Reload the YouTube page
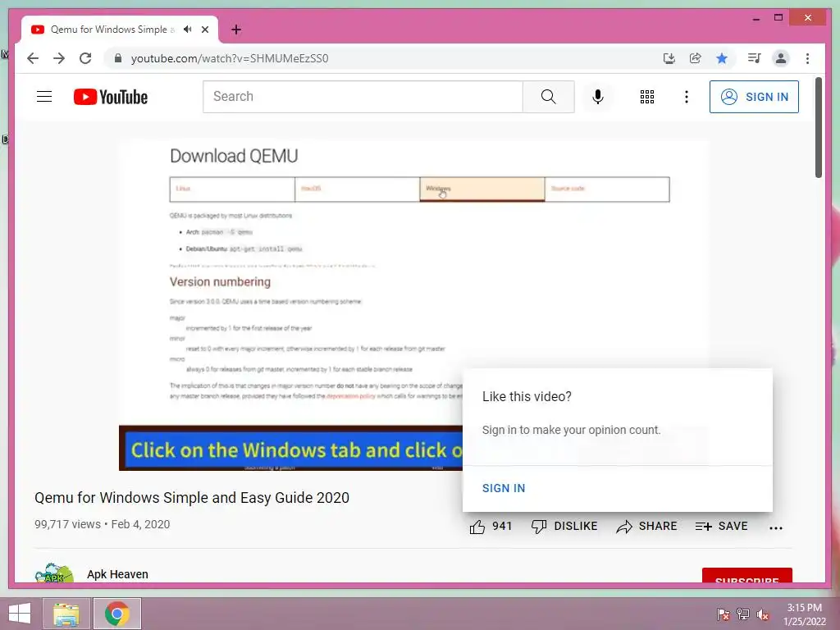 (85, 58)
